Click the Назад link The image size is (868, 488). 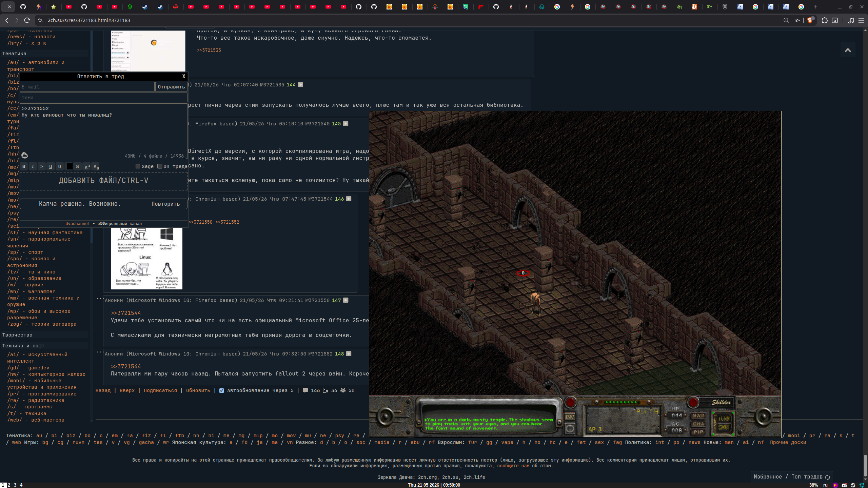[x=103, y=390]
